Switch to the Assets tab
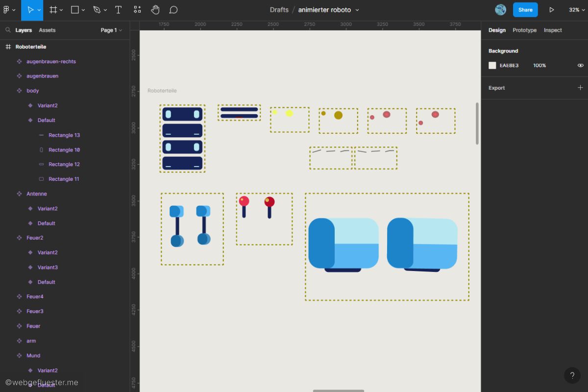 [47, 30]
